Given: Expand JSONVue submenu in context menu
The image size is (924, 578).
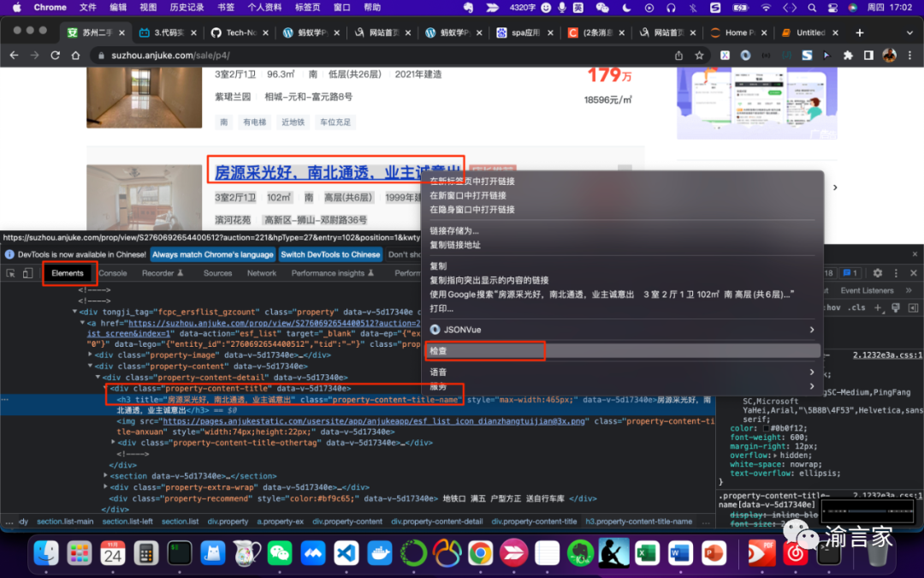Looking at the screenshot, I should pyautogui.click(x=622, y=330).
